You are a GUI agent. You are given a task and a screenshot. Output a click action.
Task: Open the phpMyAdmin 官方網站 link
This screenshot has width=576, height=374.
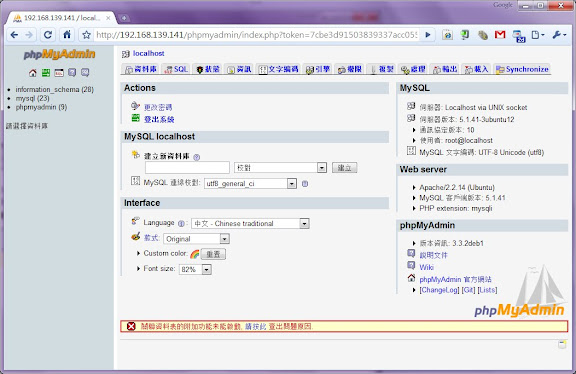pos(456,279)
